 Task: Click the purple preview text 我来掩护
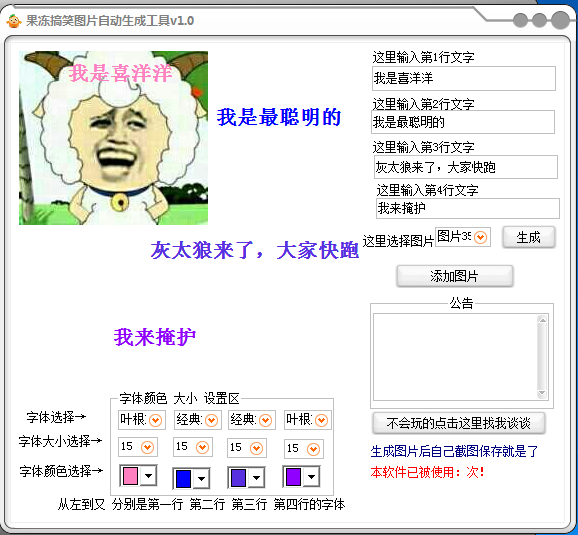[x=155, y=337]
